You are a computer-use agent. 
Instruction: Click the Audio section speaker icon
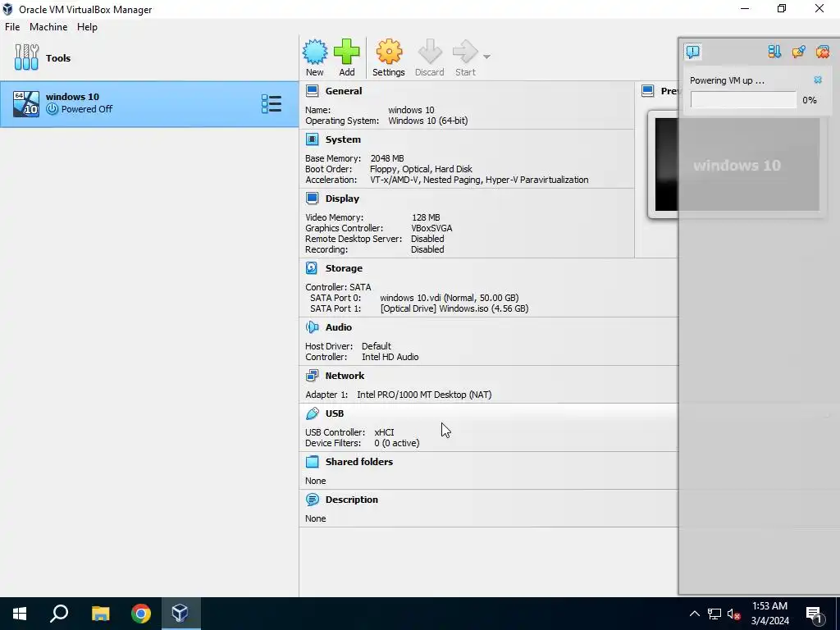click(x=312, y=326)
